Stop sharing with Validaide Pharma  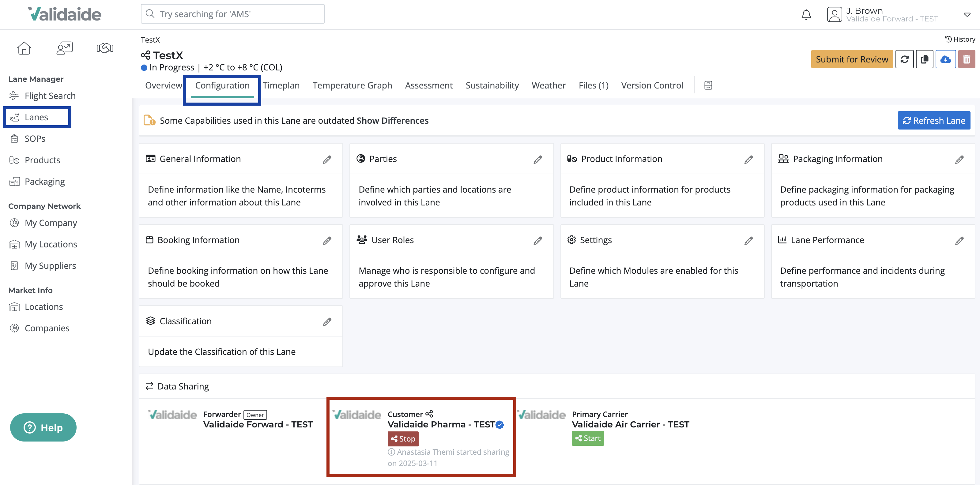click(403, 438)
